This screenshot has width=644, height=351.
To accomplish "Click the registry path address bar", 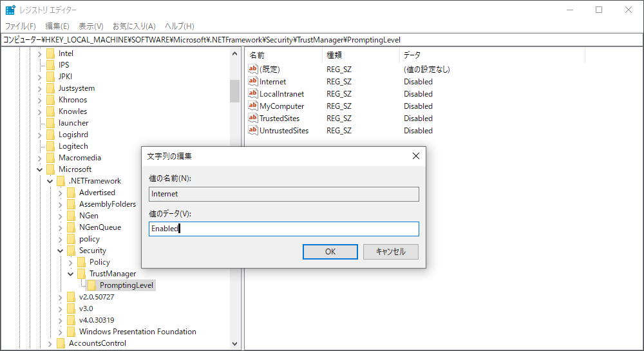I will click(322, 40).
